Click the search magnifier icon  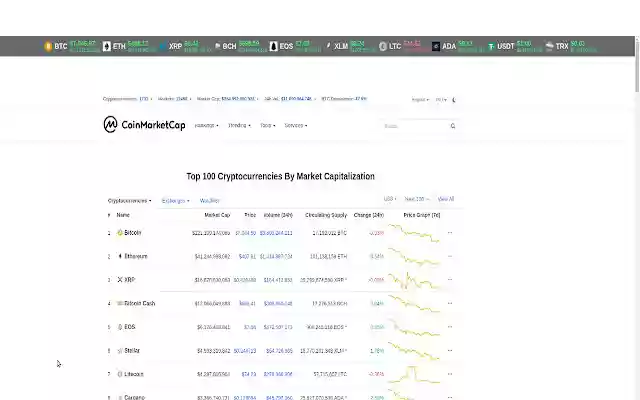(x=453, y=126)
